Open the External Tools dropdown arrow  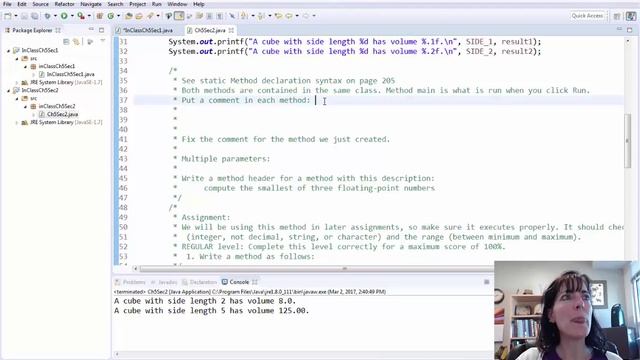click(89, 16)
